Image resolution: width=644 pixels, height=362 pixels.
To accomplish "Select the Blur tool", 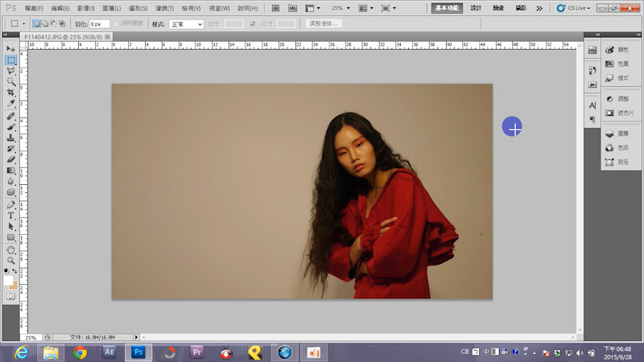I will pos(10,181).
